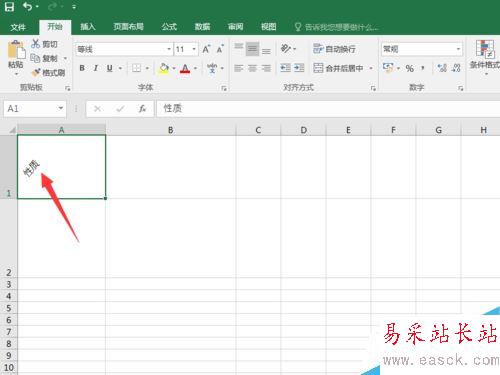Click the phonetic guide 文 icon
The image size is (500, 375).
click(212, 68)
